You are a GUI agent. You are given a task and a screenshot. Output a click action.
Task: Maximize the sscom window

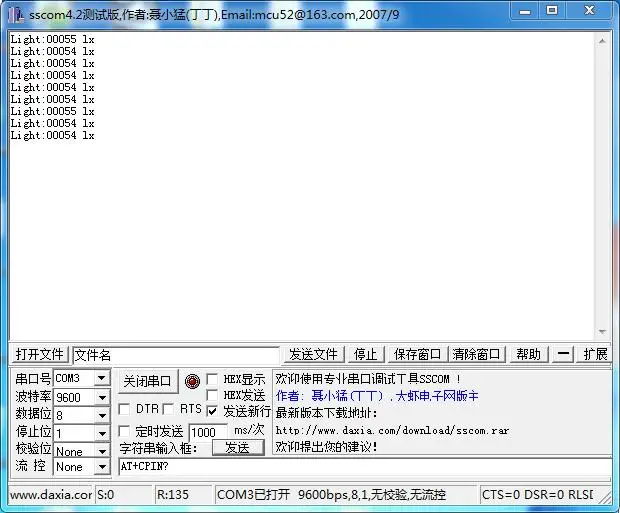pyautogui.click(x=552, y=10)
